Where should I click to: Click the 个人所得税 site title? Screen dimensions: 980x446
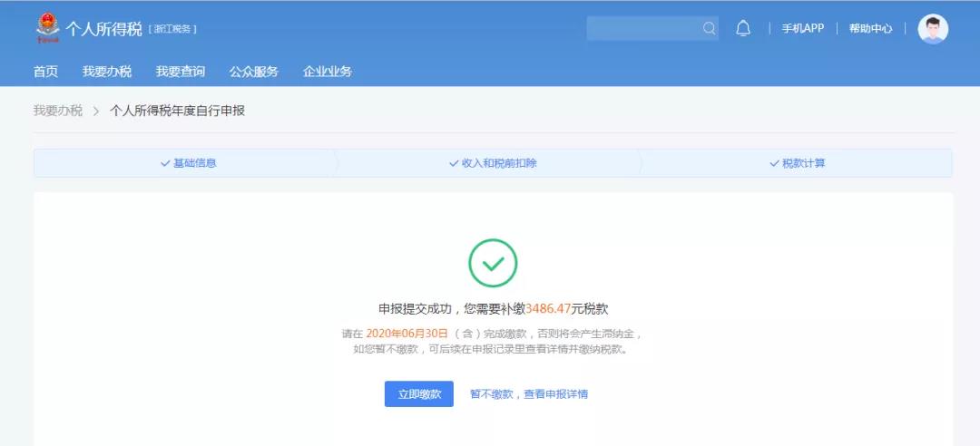103,29
